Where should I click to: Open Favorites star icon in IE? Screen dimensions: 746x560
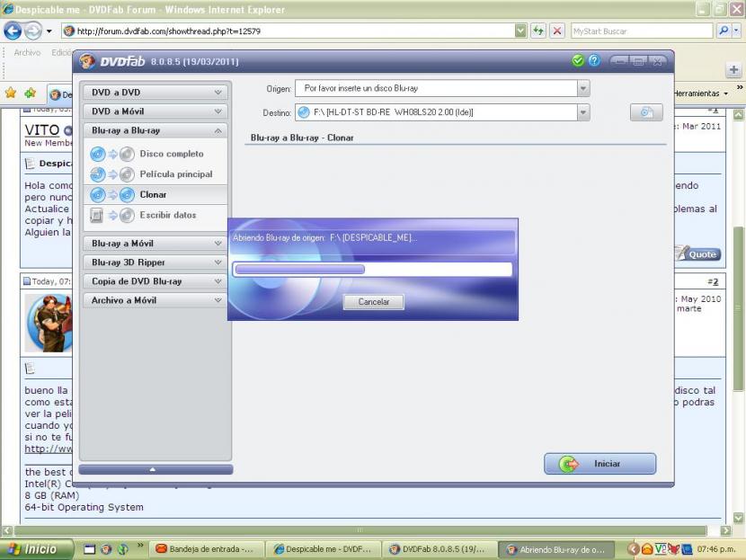11,93
